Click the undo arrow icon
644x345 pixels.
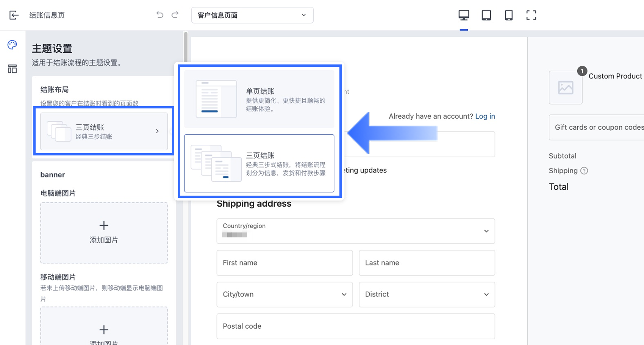click(x=160, y=15)
